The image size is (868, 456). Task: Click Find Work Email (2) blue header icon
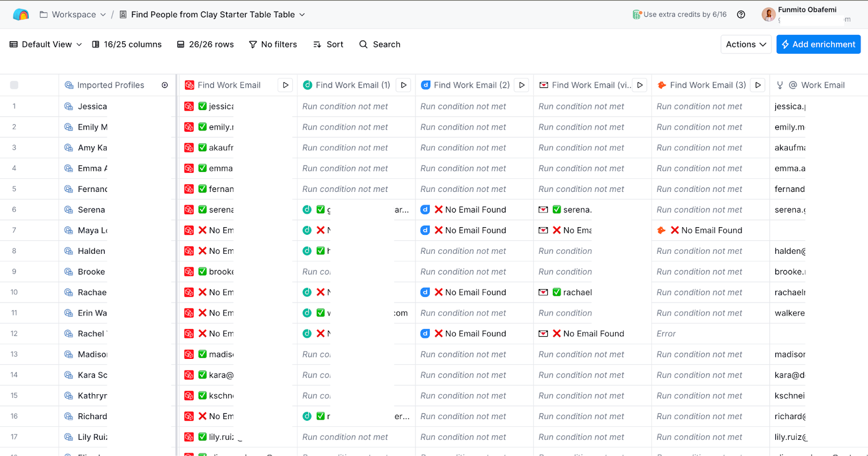click(426, 85)
